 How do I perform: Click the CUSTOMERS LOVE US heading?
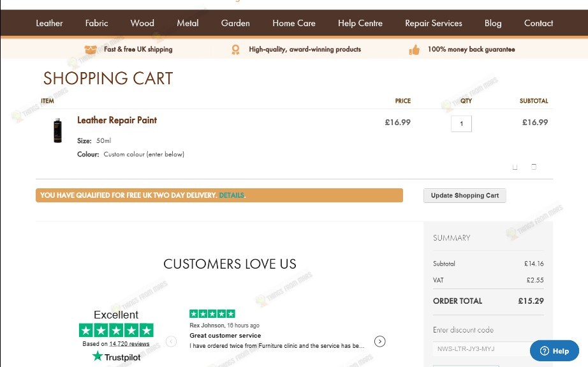pos(230,264)
